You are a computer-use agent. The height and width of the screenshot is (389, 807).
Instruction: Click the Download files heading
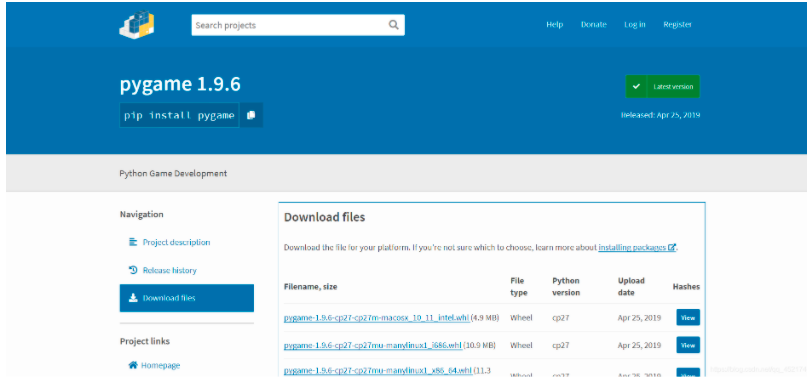(324, 217)
